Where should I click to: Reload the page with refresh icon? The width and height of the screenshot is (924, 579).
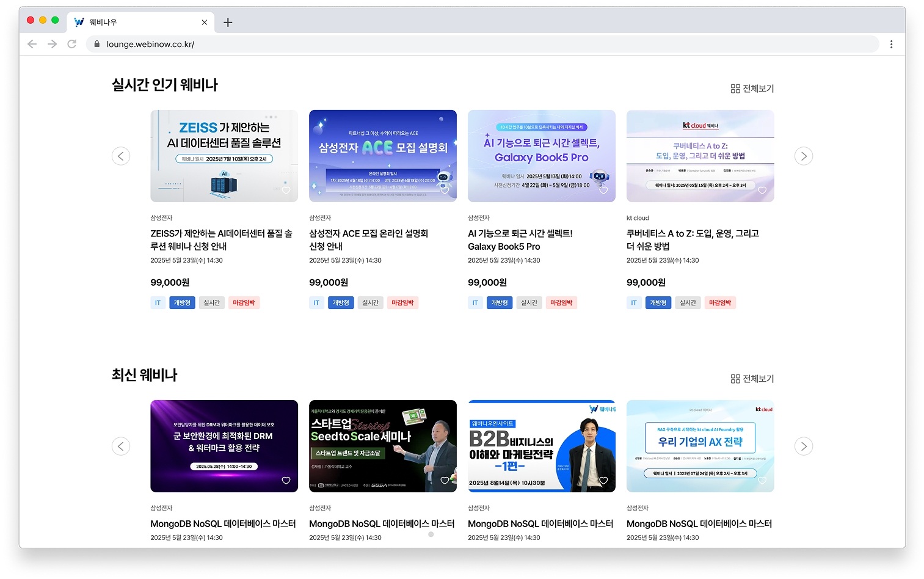(x=72, y=44)
